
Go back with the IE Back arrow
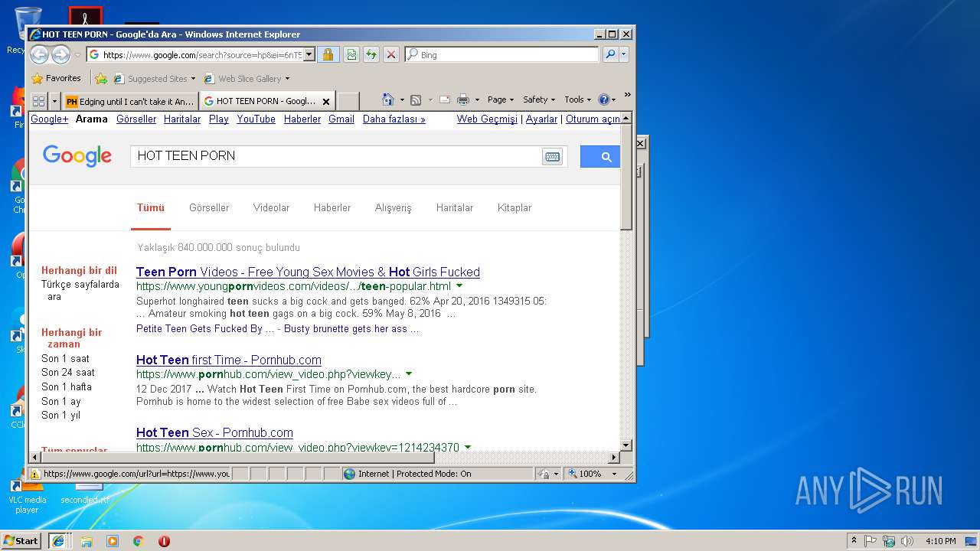pos(39,54)
